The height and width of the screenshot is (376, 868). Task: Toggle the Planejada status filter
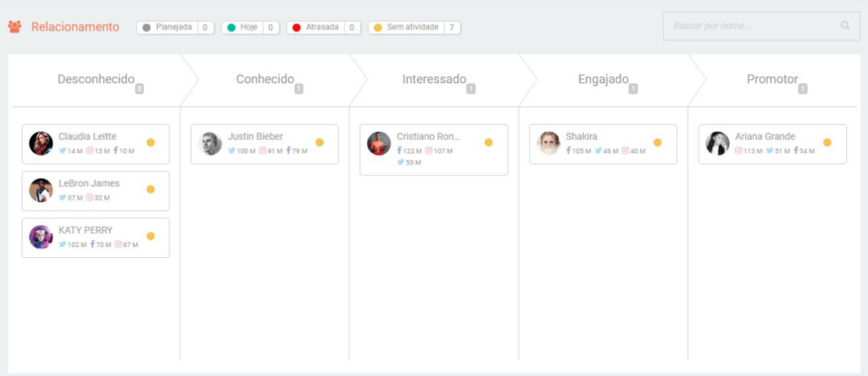coord(175,27)
